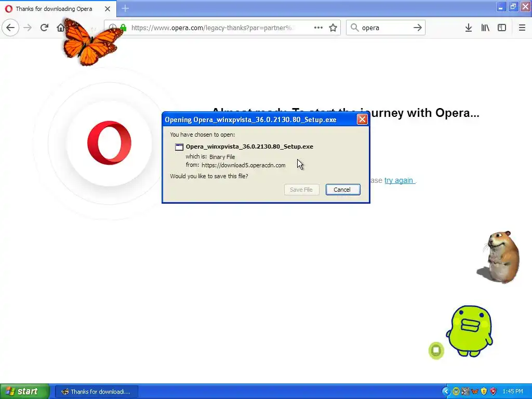Submit the search with the arrow button
Viewport: 532px width, 399px height.
(418, 28)
